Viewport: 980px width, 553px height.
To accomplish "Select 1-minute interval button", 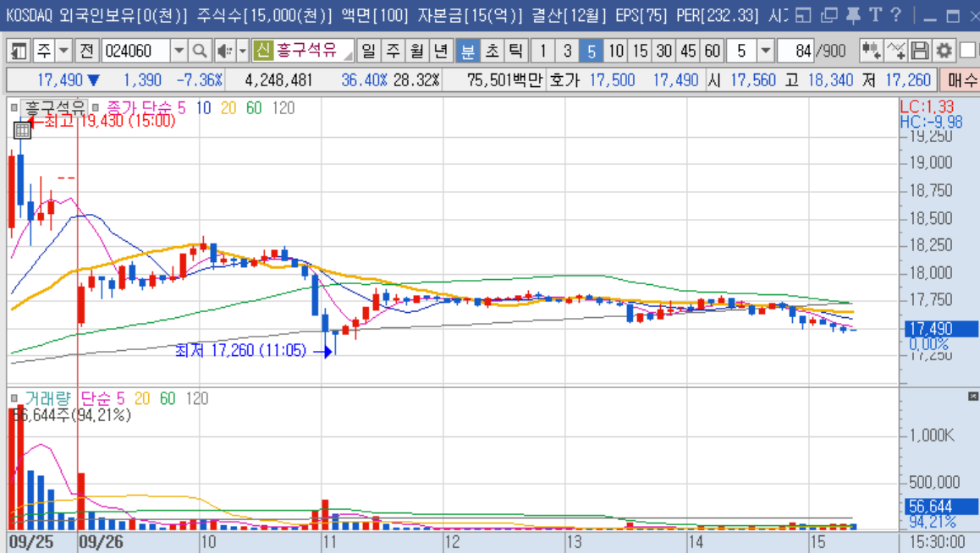I will 542,51.
